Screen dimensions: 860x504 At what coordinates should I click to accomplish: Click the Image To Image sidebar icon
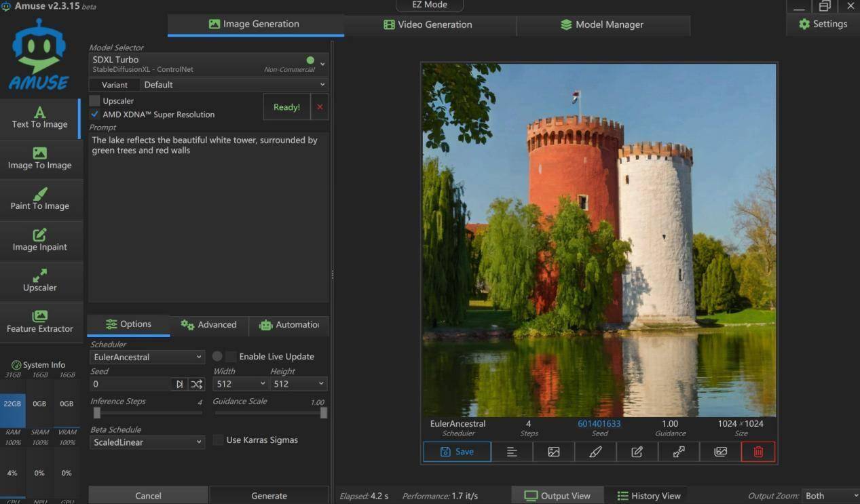40,159
